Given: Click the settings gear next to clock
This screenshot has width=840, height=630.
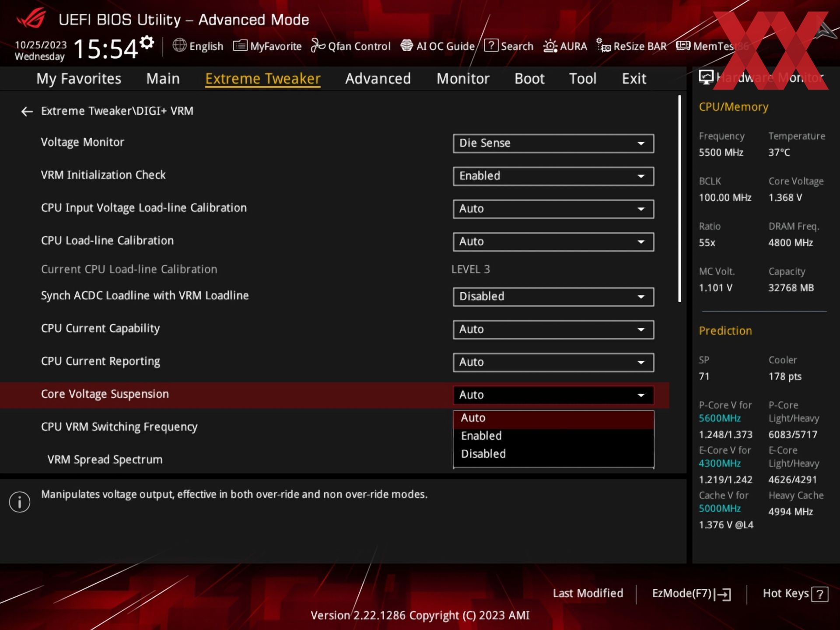Looking at the screenshot, I should pyautogui.click(x=147, y=43).
